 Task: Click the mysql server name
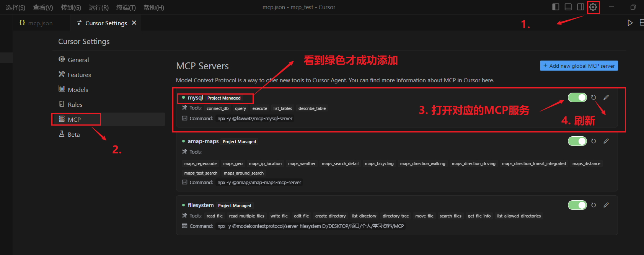[195, 98]
